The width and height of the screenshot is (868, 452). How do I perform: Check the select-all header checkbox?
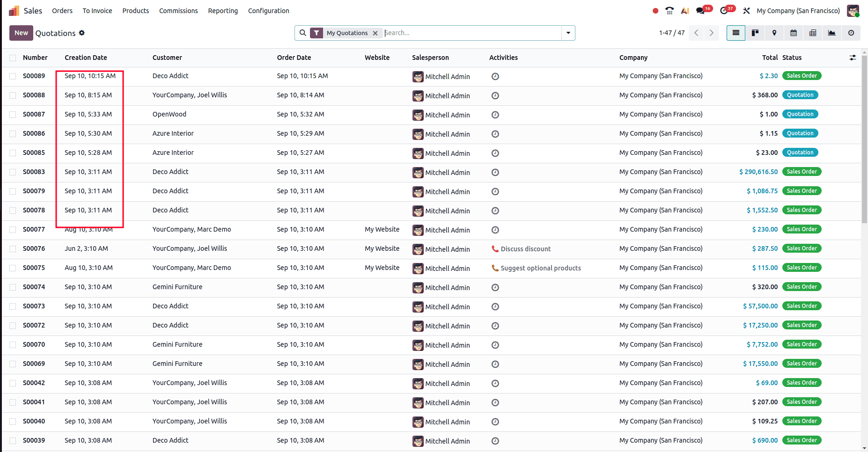coord(13,58)
